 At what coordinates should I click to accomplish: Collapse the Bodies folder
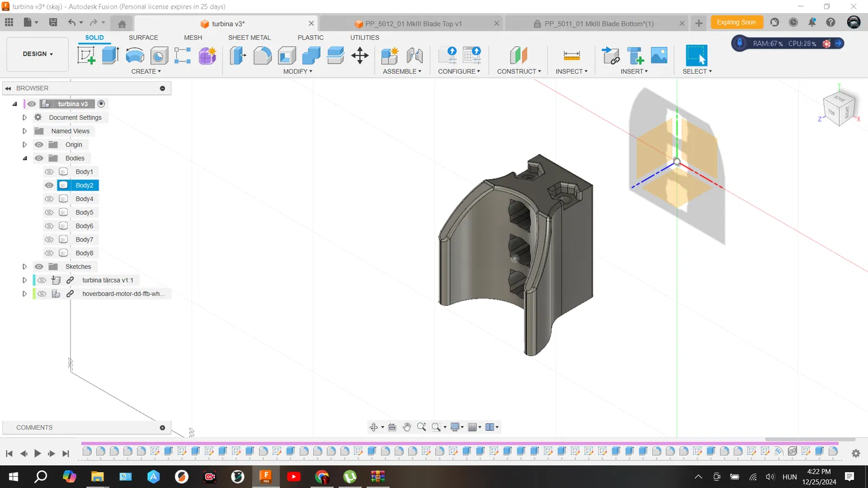coord(24,158)
